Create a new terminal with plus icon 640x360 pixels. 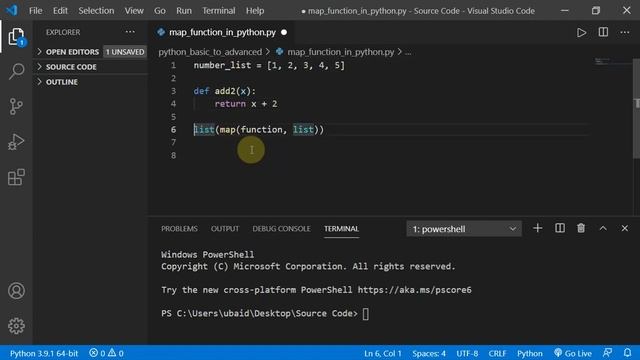pyautogui.click(x=538, y=228)
